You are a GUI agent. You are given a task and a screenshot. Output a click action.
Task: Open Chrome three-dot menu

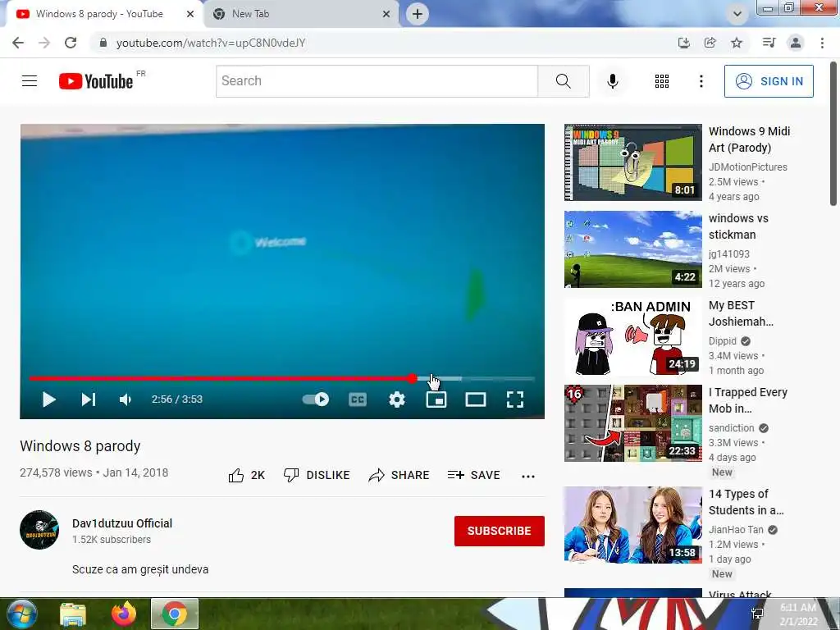point(822,43)
